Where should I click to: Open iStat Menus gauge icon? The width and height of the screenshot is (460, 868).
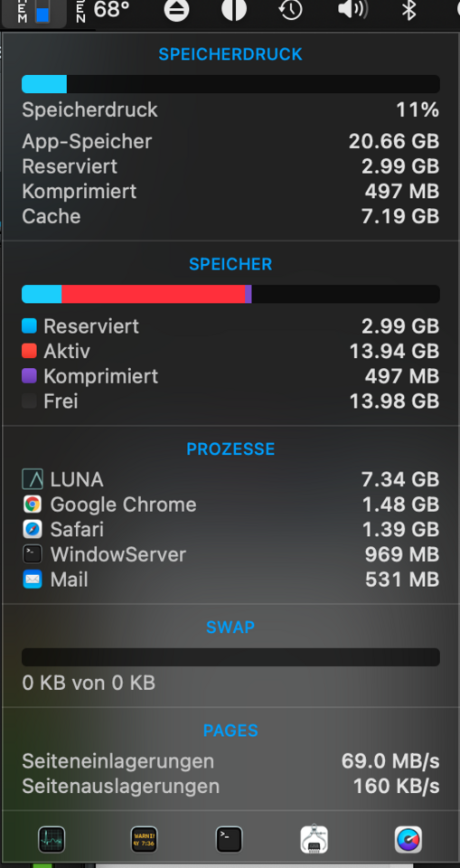click(x=408, y=839)
